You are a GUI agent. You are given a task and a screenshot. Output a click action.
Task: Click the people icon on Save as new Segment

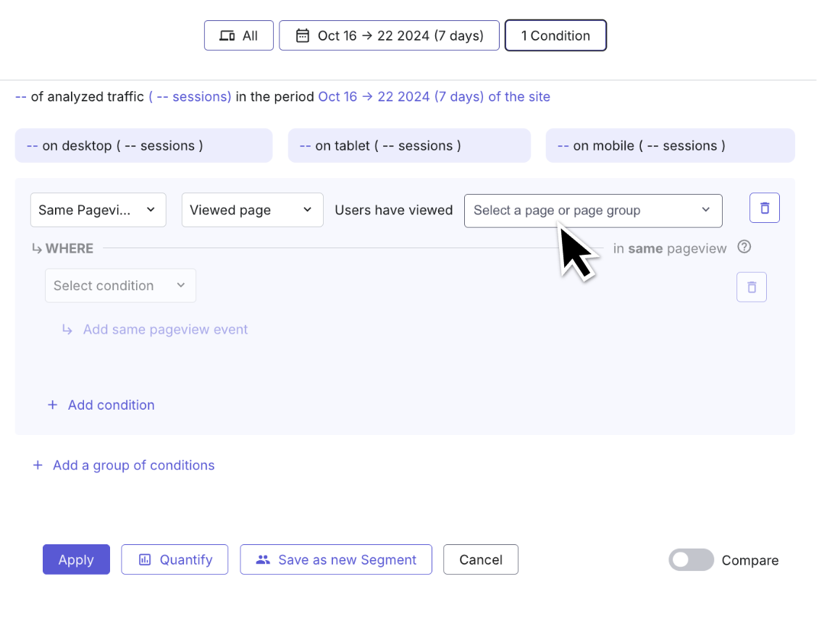pos(264,559)
